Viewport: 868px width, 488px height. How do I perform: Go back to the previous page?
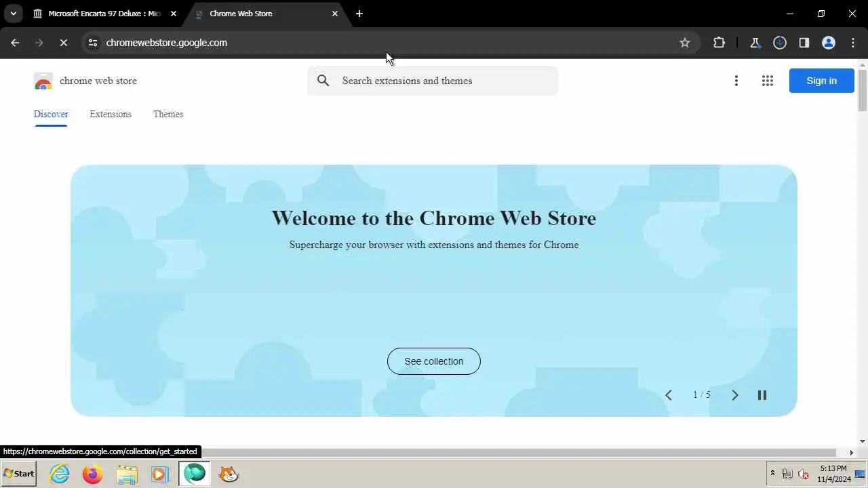tap(15, 43)
